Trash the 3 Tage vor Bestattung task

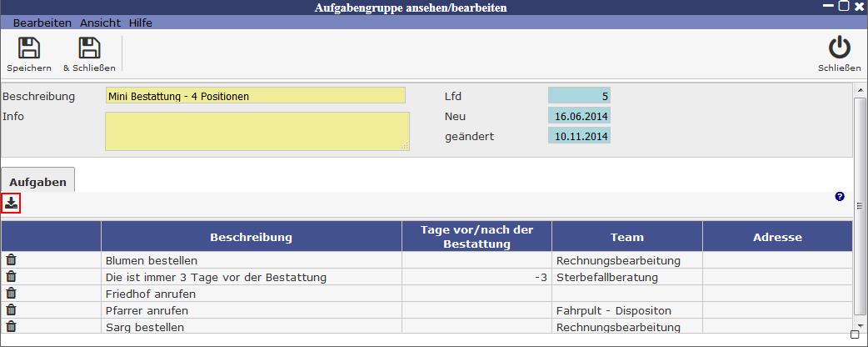click(11, 277)
